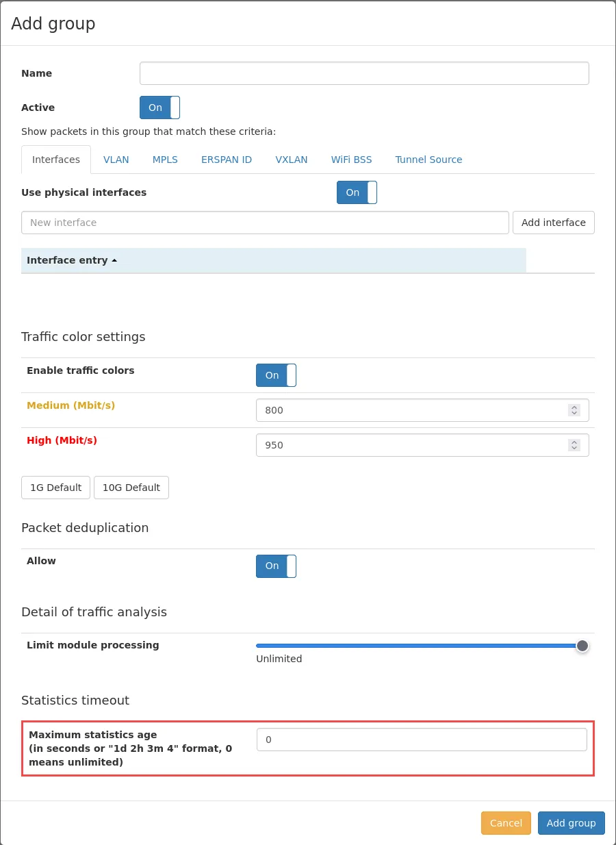Toggle Use physical interfaces switch

(x=357, y=192)
